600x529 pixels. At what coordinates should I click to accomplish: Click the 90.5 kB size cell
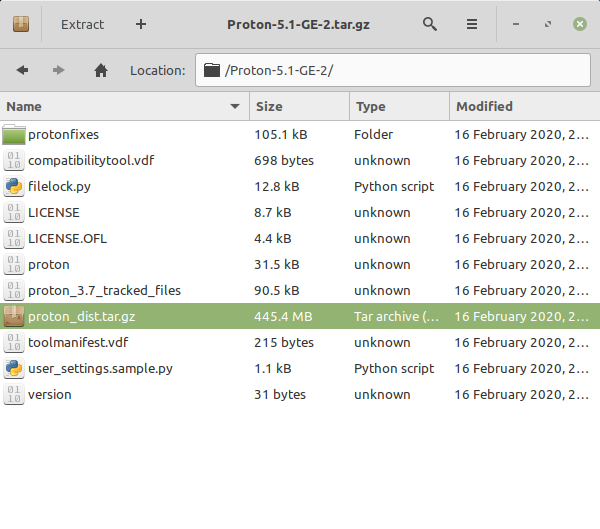(277, 291)
